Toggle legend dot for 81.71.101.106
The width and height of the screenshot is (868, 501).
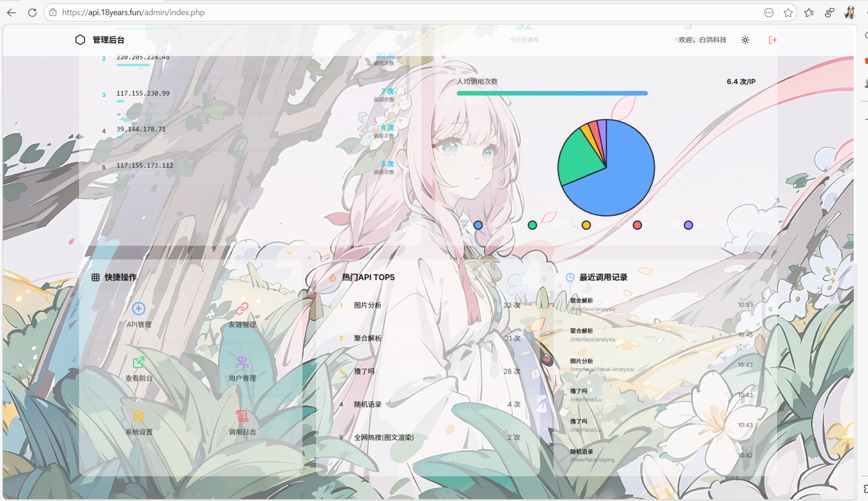[637, 225]
